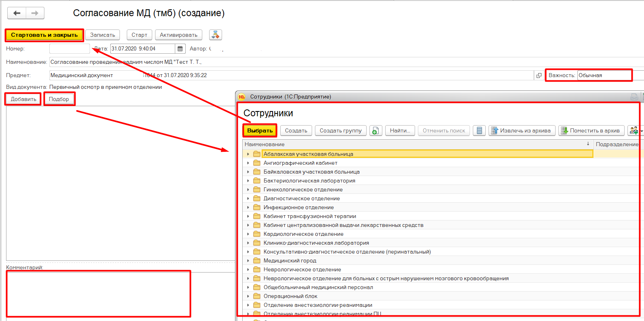Click folder icon of Байкаловская участковая больница
Viewport: 644px width, 321px height.
point(257,172)
